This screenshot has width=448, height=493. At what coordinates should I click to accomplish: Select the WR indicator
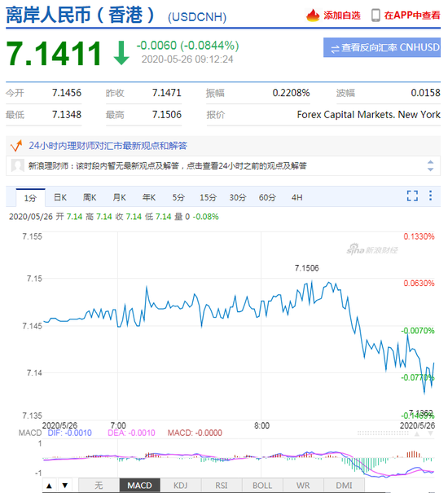(303, 486)
